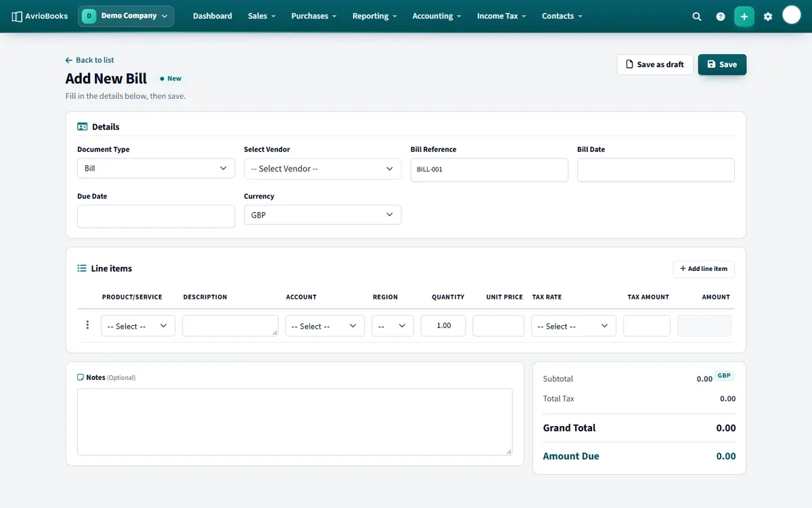Click the Save as draft button

[655, 64]
